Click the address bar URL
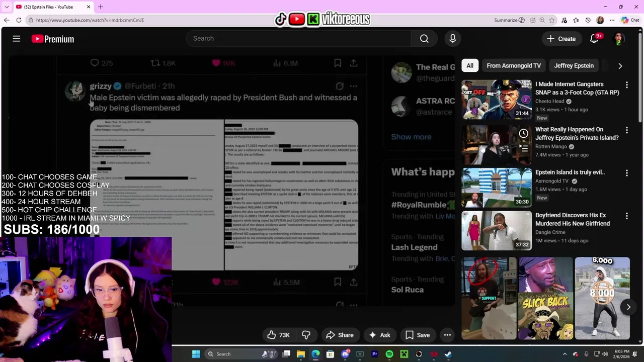Screen dimensions: 644x362 pos(90,20)
